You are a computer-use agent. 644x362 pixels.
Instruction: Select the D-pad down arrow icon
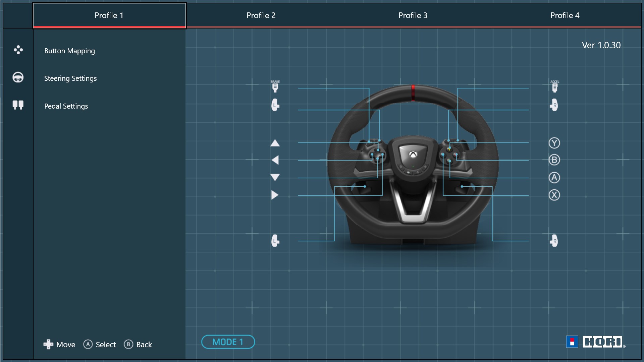click(x=275, y=177)
